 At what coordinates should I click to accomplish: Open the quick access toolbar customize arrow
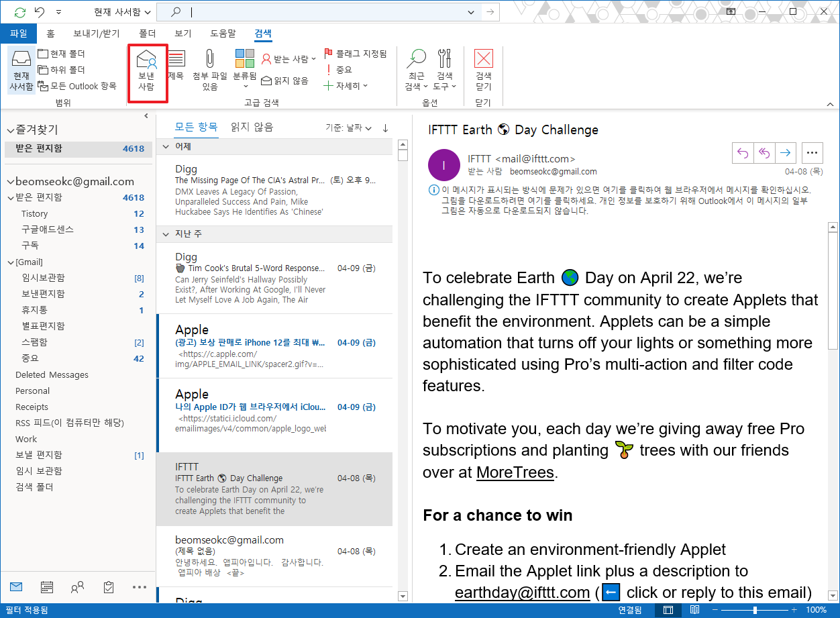click(x=59, y=12)
